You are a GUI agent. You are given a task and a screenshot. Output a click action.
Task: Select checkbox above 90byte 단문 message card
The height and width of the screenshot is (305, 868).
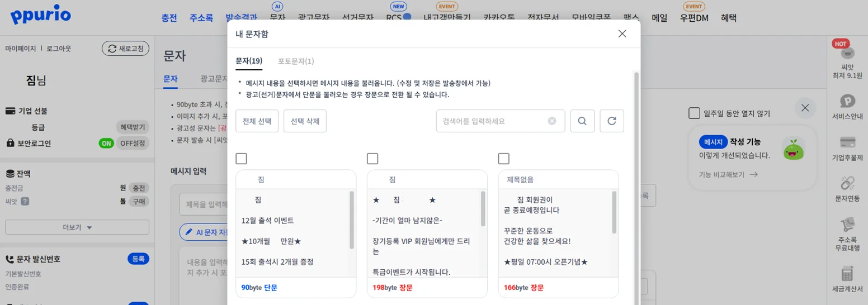(x=241, y=159)
